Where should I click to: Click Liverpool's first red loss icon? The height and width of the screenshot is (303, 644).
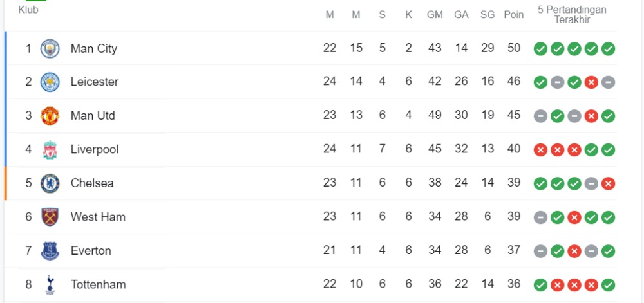click(540, 150)
